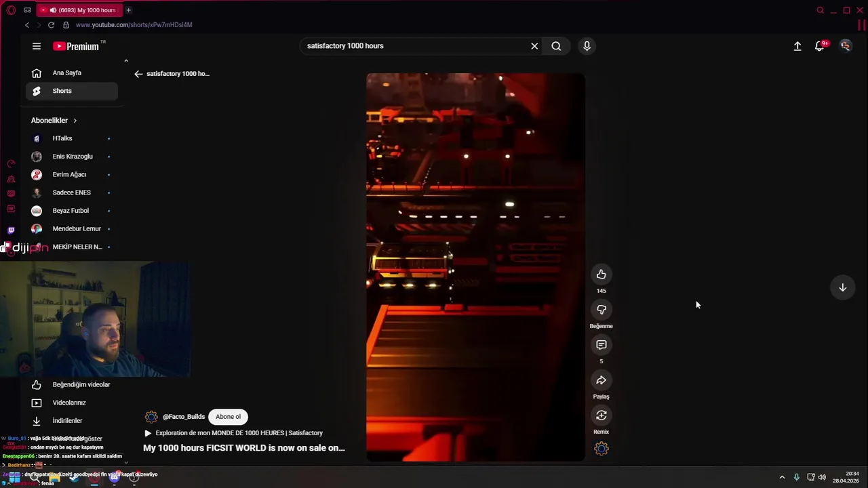This screenshot has height=488, width=868.
Task: Show hidden tray icons chevron
Action: coord(782,477)
